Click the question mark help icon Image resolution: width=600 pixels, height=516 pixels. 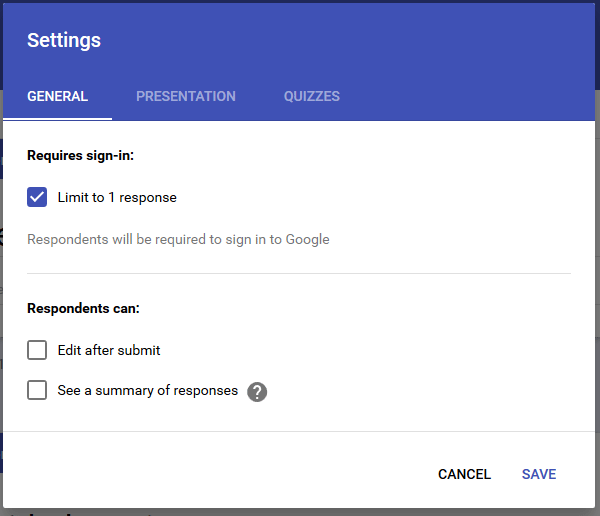(257, 392)
